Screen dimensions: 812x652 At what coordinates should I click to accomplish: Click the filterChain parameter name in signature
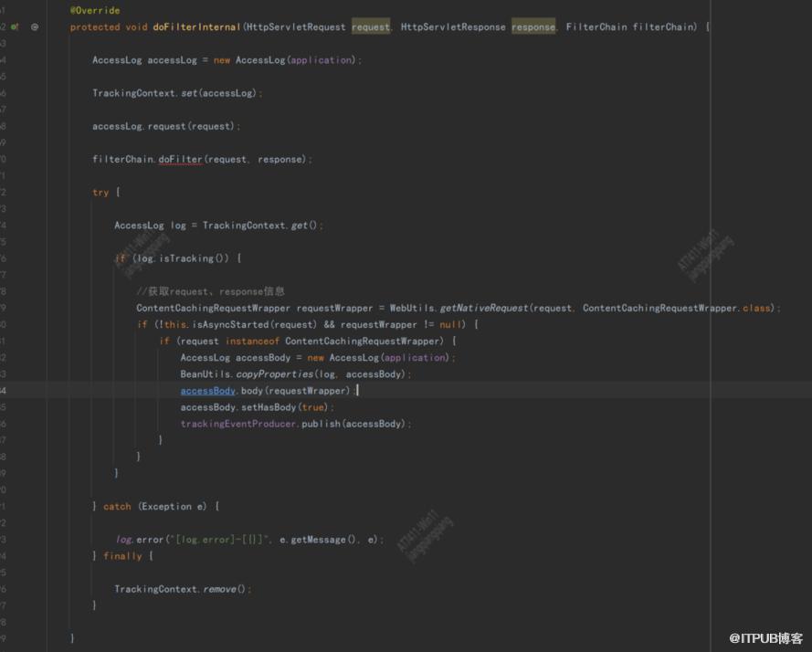pos(664,26)
